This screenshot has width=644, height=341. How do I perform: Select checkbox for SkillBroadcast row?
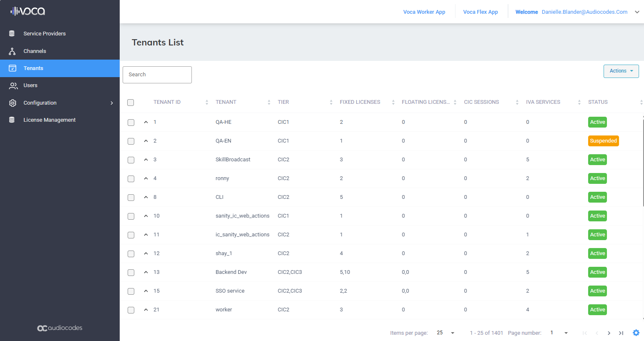[131, 160]
